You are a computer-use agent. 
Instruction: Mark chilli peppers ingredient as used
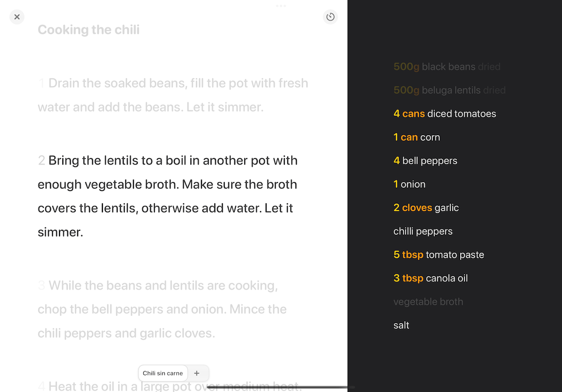point(422,231)
